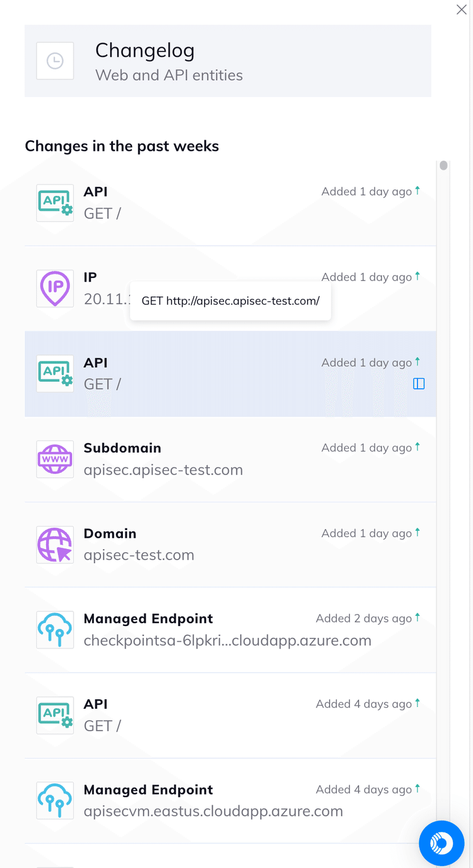Select the highlighted API GET / row

pos(231,374)
